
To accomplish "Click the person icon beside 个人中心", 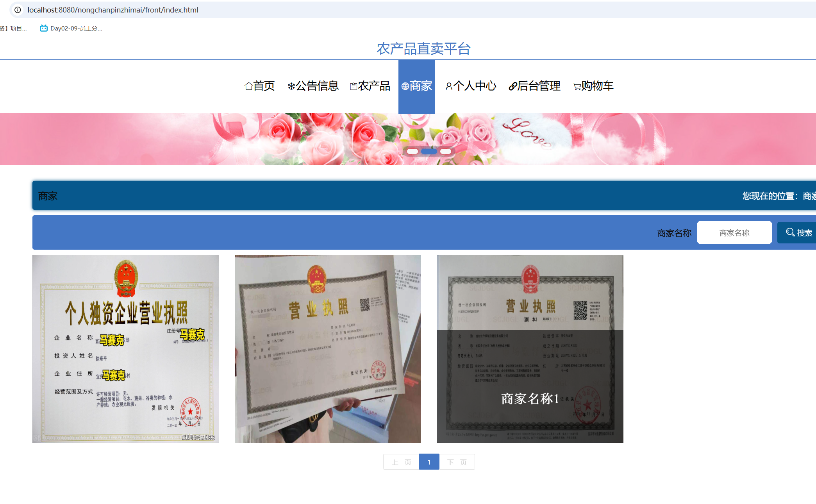I will point(449,86).
